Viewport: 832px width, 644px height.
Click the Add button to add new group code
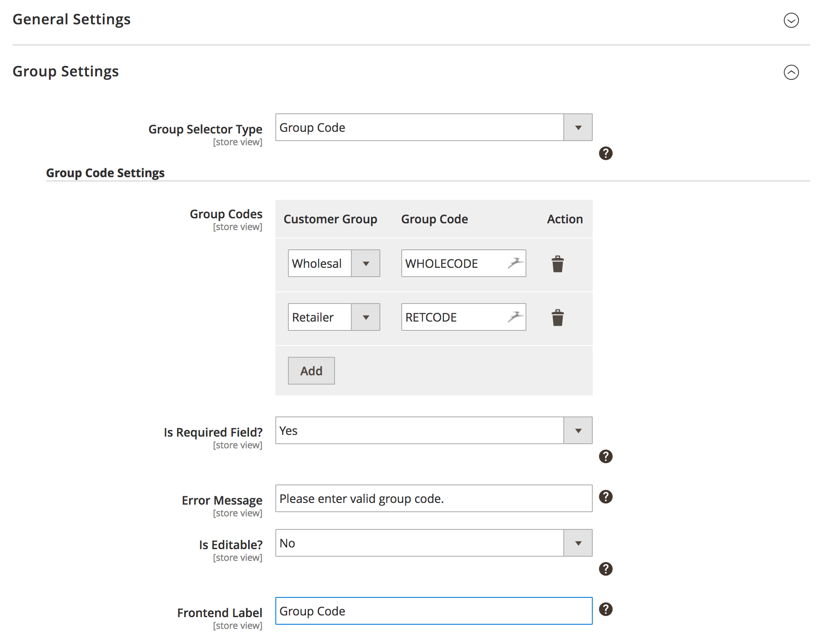coord(310,370)
